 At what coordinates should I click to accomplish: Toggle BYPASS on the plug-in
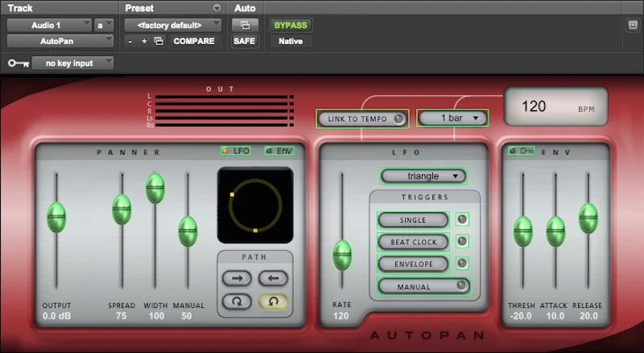(x=291, y=25)
